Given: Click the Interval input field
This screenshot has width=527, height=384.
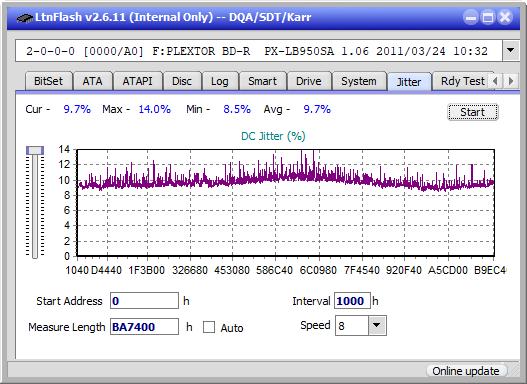Looking at the screenshot, I should [x=352, y=301].
